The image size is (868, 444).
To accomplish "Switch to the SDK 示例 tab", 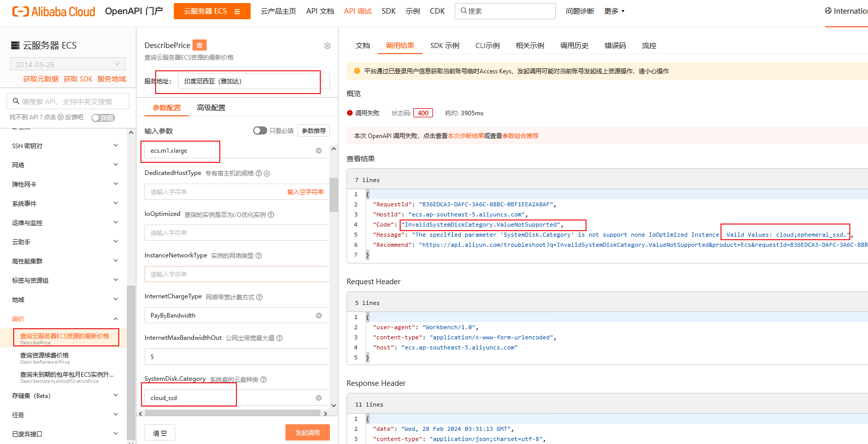I will point(445,46).
